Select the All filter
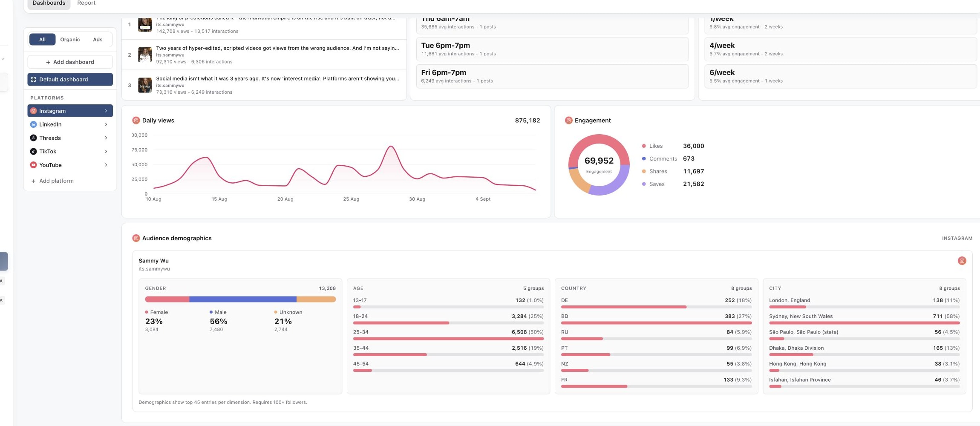Image resolution: width=980 pixels, height=426 pixels. click(x=42, y=40)
